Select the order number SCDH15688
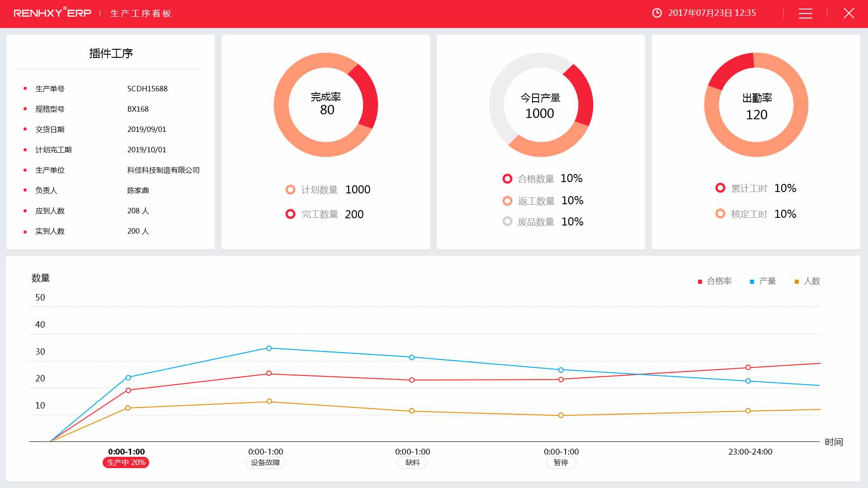The height and width of the screenshot is (488, 868). pyautogui.click(x=147, y=89)
